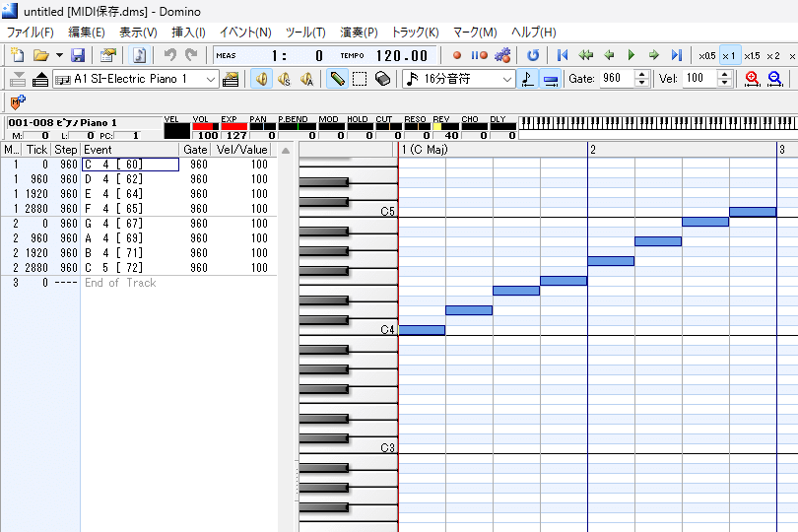Image resolution: width=798 pixels, height=532 pixels.
Task: Click the zoom in magnifier icon
Action: coord(753,79)
